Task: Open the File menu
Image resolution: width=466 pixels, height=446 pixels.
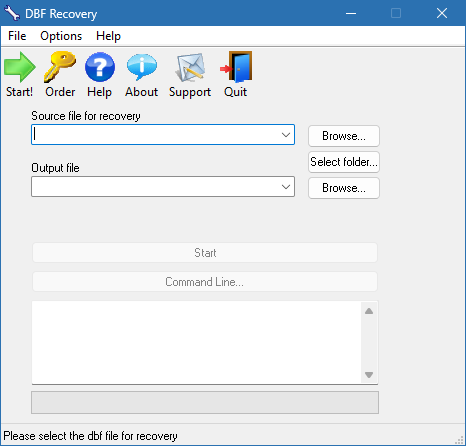Action: (17, 36)
